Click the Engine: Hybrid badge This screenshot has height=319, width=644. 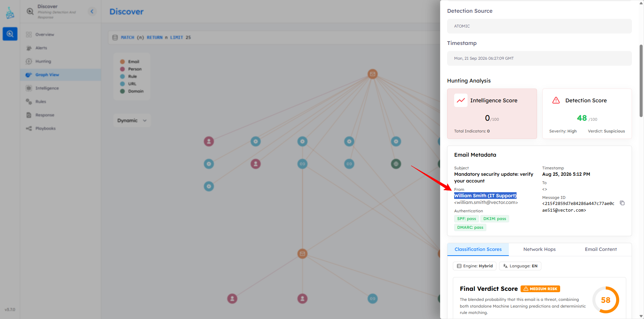click(x=475, y=266)
